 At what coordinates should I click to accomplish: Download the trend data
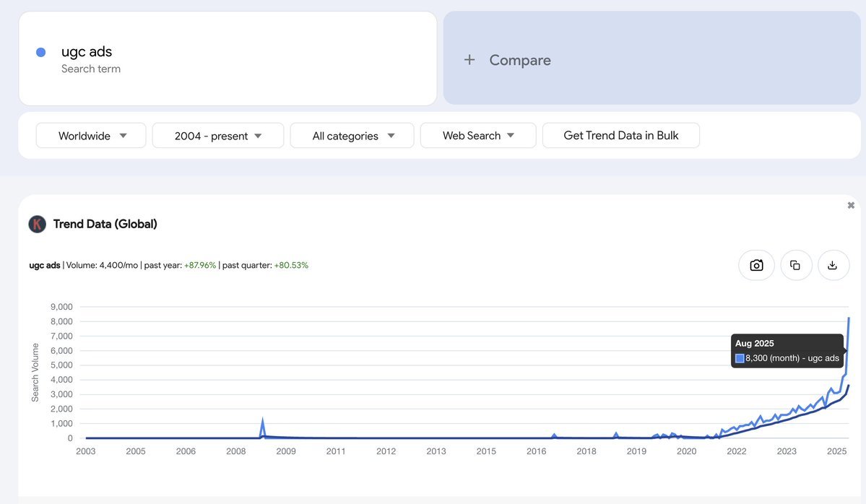pyautogui.click(x=832, y=265)
